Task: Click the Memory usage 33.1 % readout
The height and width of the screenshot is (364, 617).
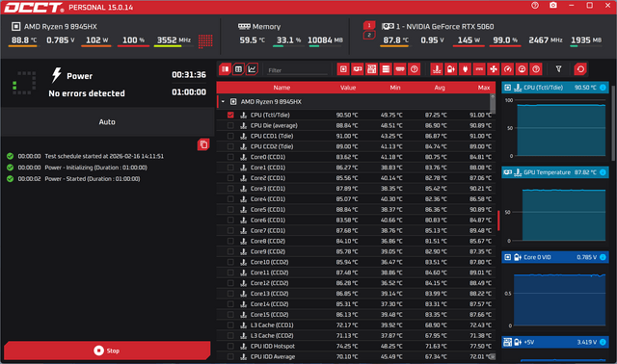Action: pyautogui.click(x=288, y=40)
